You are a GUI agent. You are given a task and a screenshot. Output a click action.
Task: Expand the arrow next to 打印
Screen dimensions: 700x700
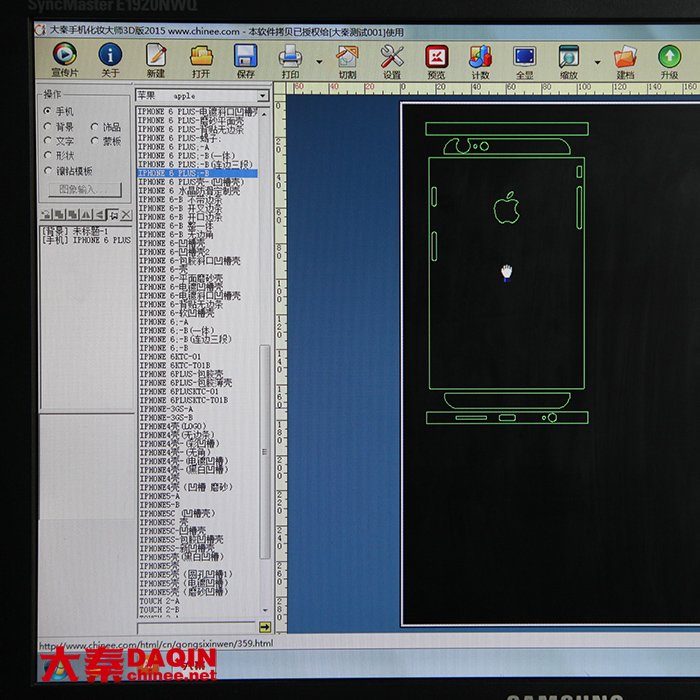point(319,62)
